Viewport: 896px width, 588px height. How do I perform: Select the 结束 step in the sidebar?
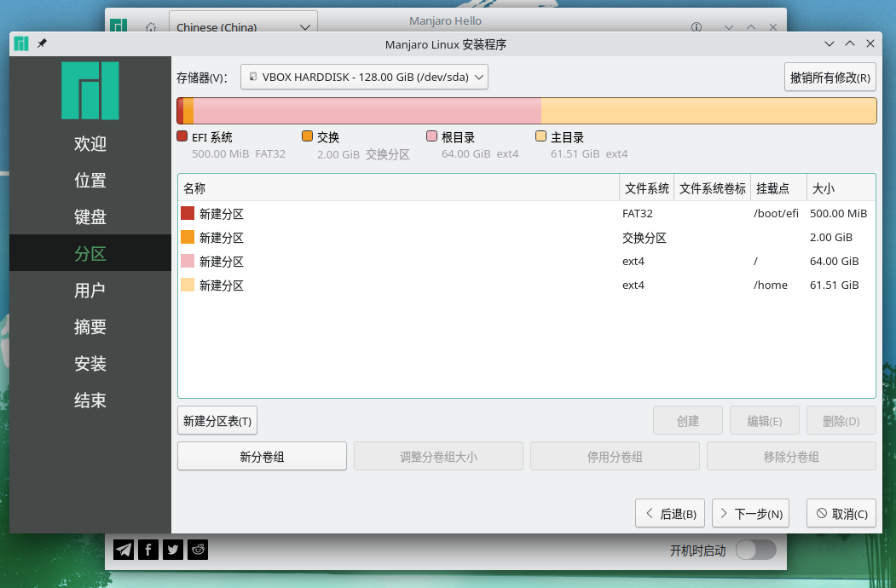[90, 400]
